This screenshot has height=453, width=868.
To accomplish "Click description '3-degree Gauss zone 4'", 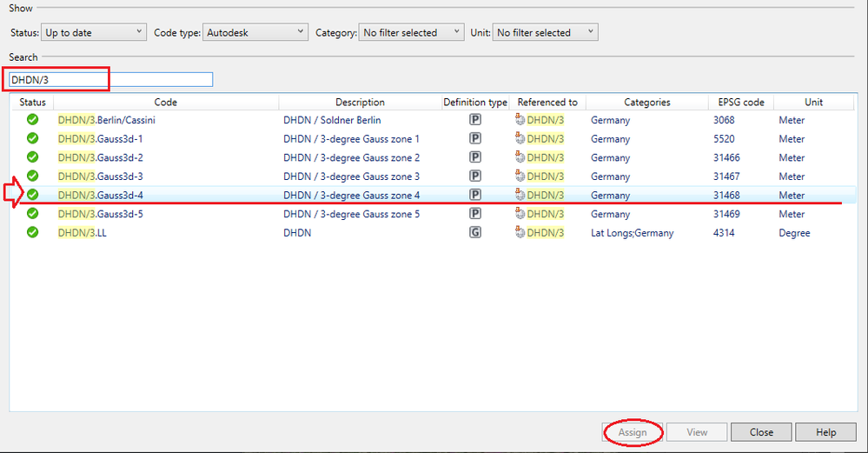I will point(370,195).
